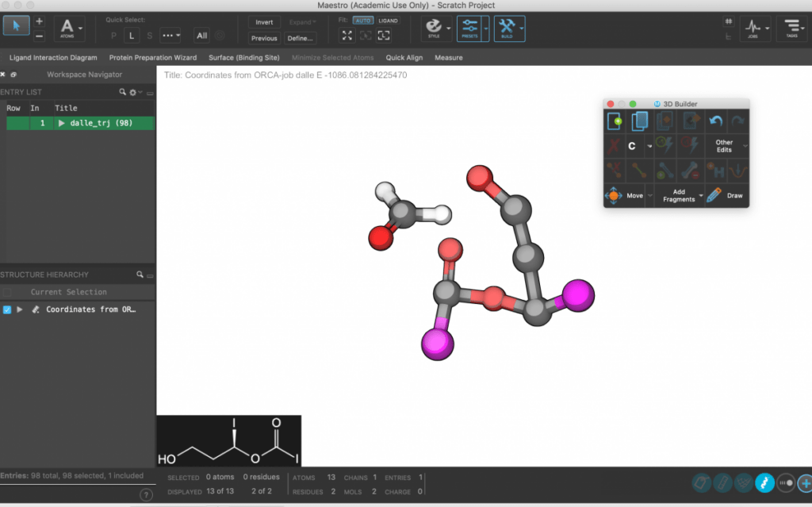Image resolution: width=812 pixels, height=507 pixels.
Task: Open the Tasks menu icon
Action: [x=792, y=28]
